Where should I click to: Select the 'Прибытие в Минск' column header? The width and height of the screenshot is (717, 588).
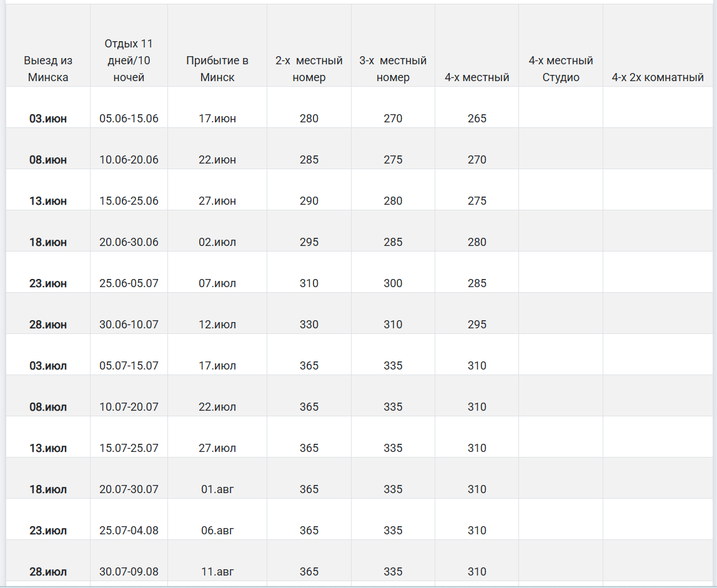tap(217, 69)
